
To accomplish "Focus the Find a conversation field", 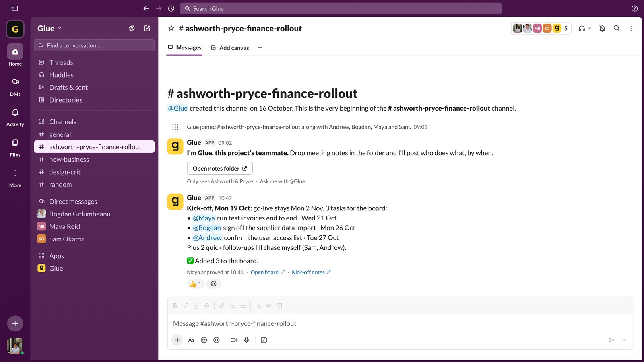I will click(94, 45).
